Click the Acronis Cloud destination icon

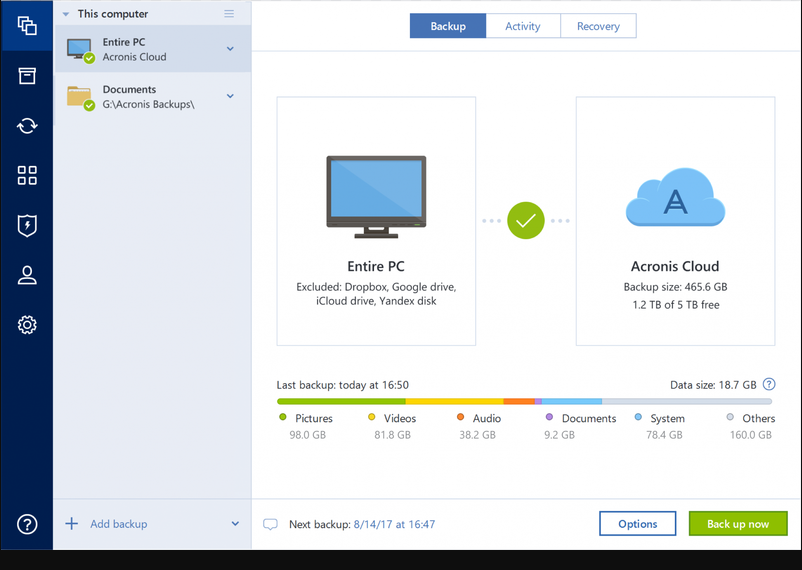pos(675,197)
